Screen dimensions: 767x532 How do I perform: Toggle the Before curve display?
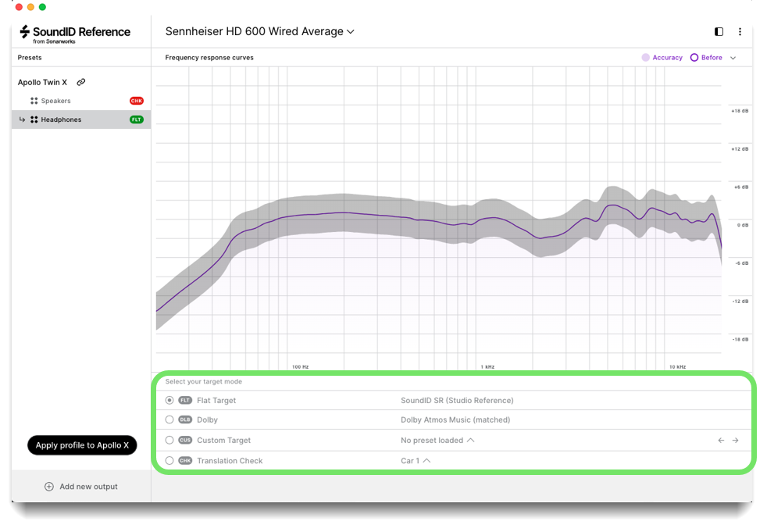(x=706, y=58)
